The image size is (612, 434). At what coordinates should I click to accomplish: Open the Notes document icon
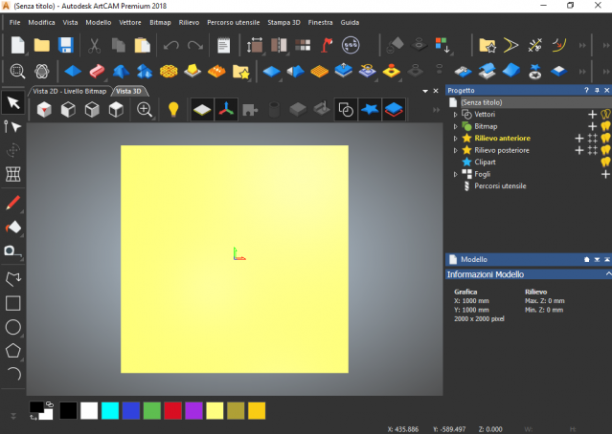(223, 45)
